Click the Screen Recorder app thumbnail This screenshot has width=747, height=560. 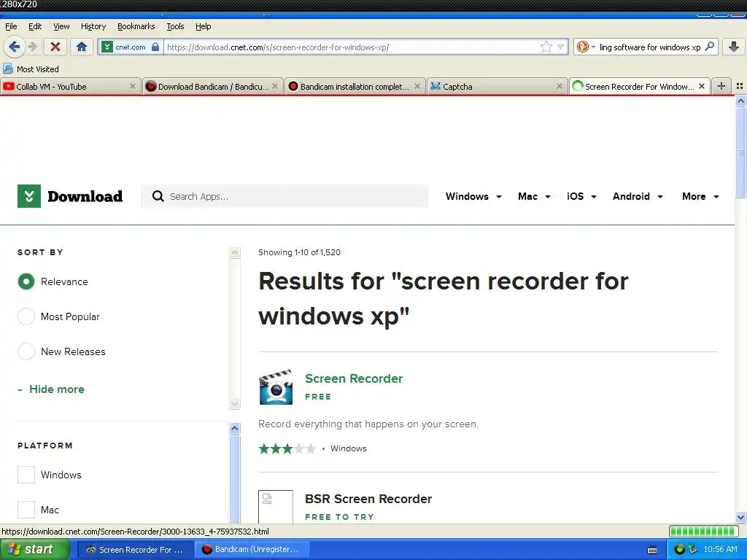276,387
